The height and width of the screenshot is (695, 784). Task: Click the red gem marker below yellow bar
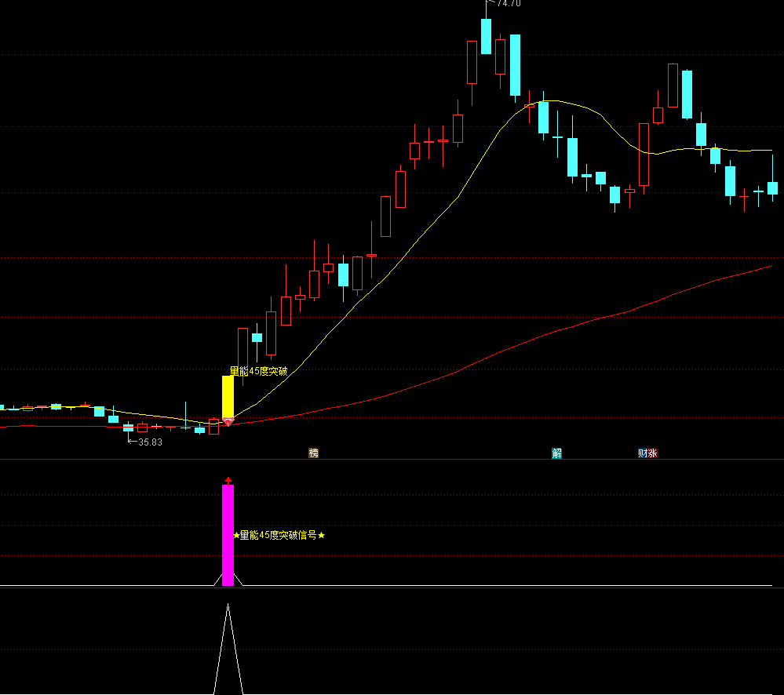coord(228,422)
